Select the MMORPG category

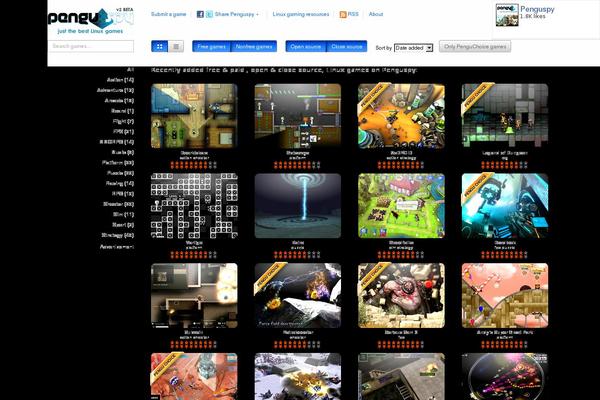pyautogui.click(x=116, y=142)
